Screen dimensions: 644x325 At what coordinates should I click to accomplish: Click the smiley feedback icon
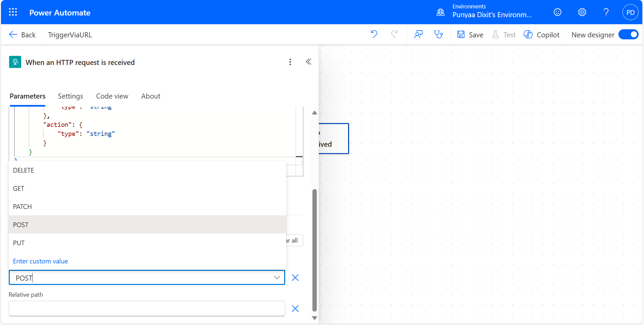[557, 12]
